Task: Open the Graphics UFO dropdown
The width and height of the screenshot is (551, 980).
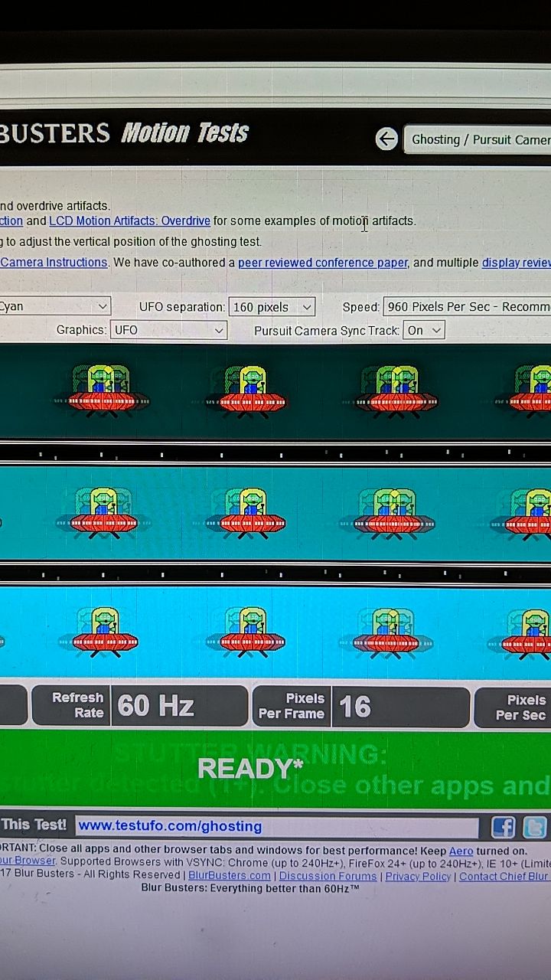Action: (x=168, y=330)
